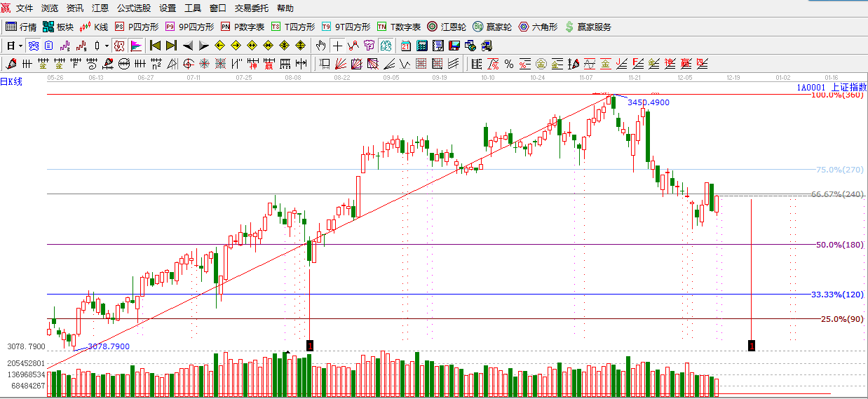Open the 交易委托 menu
The height and width of the screenshot is (399, 868).
251,8
